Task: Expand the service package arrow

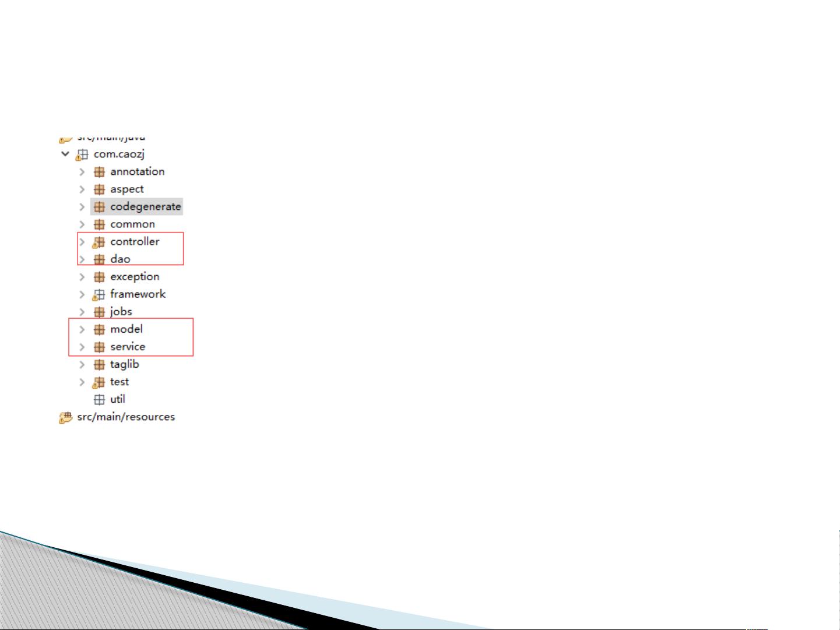Action: pos(82,347)
